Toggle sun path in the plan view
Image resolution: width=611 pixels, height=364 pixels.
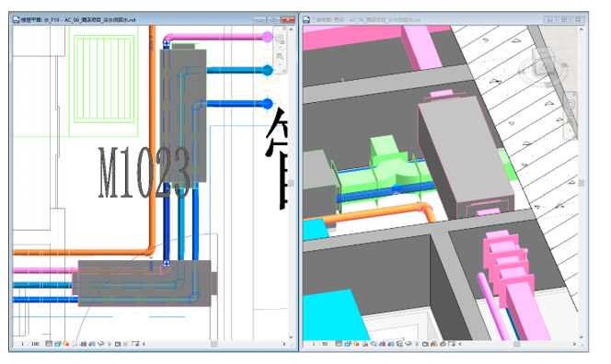point(66,344)
